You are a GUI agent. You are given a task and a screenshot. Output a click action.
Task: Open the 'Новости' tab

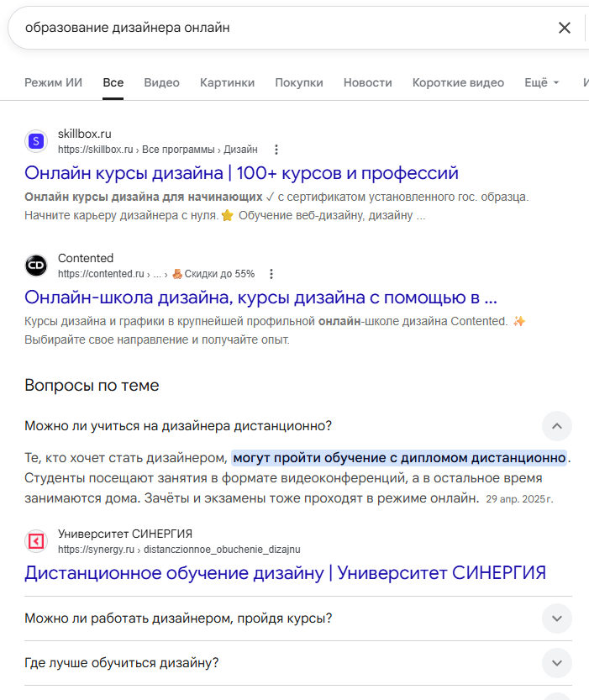(x=368, y=82)
